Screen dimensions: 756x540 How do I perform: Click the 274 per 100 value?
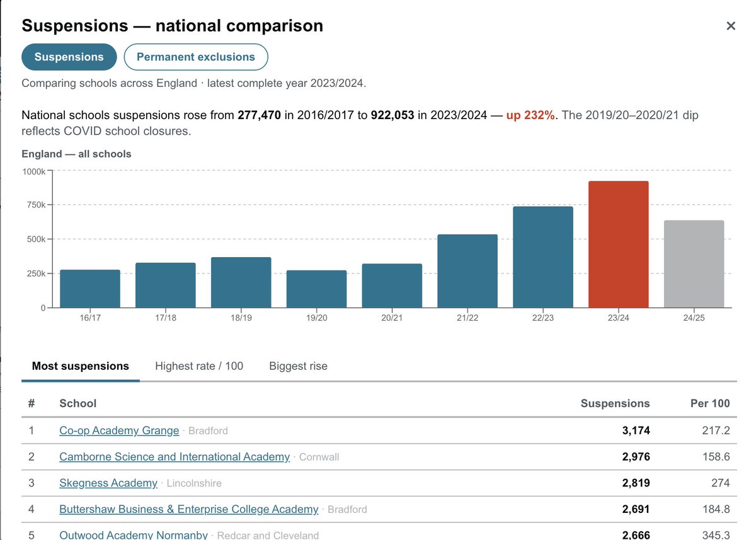pyautogui.click(x=719, y=483)
